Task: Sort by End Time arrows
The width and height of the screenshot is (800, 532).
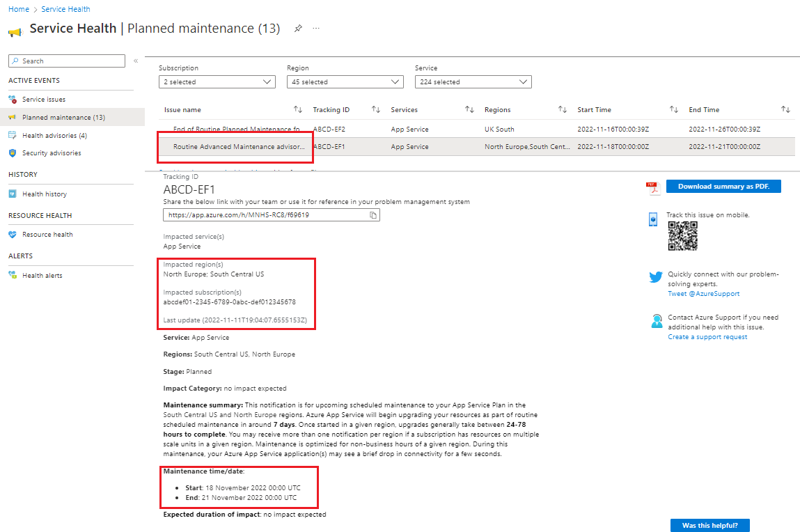Action: click(x=785, y=109)
